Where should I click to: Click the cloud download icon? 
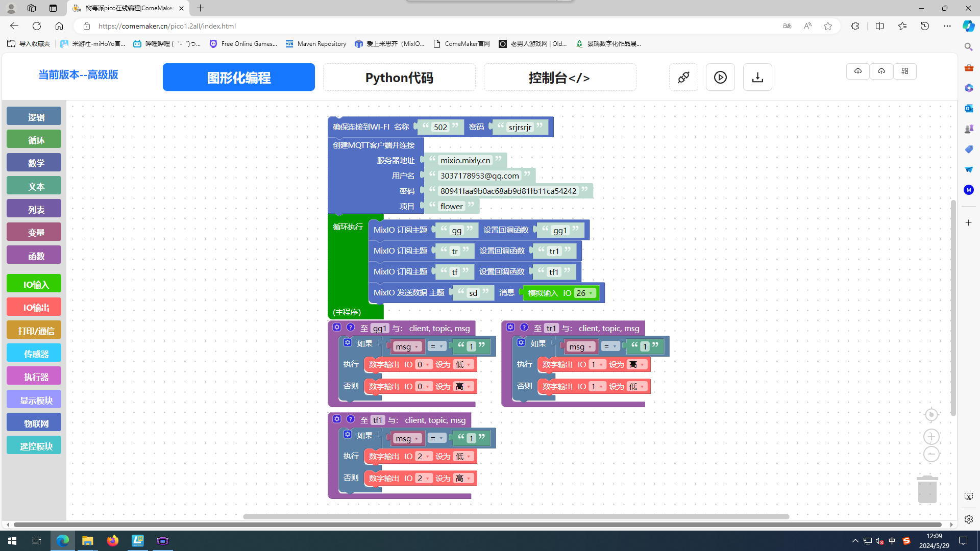(858, 71)
